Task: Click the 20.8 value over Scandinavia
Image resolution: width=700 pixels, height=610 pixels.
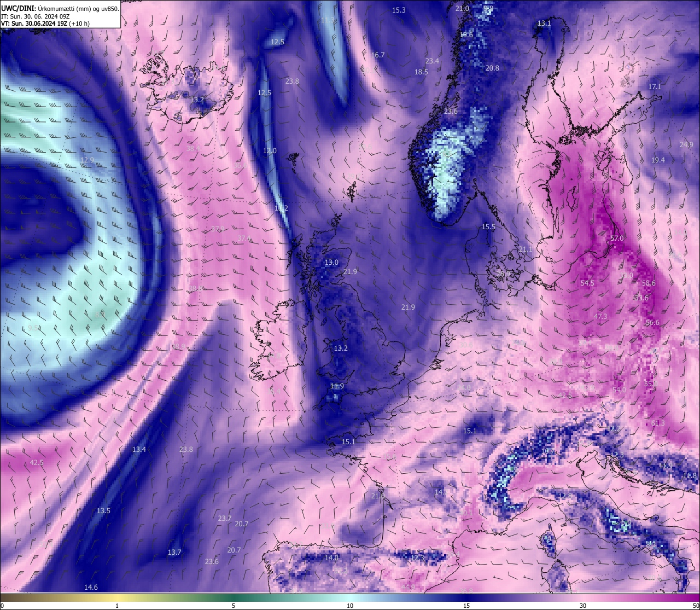Action: coord(492,68)
